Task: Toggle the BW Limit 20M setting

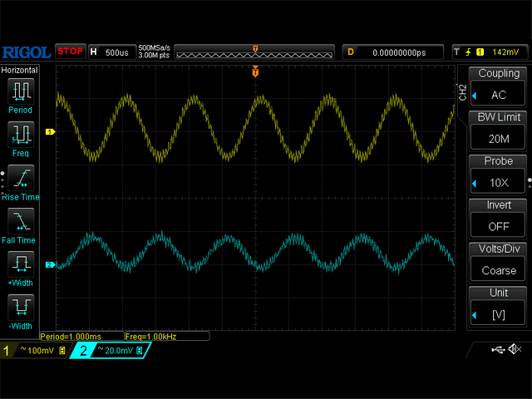Action: click(499, 131)
